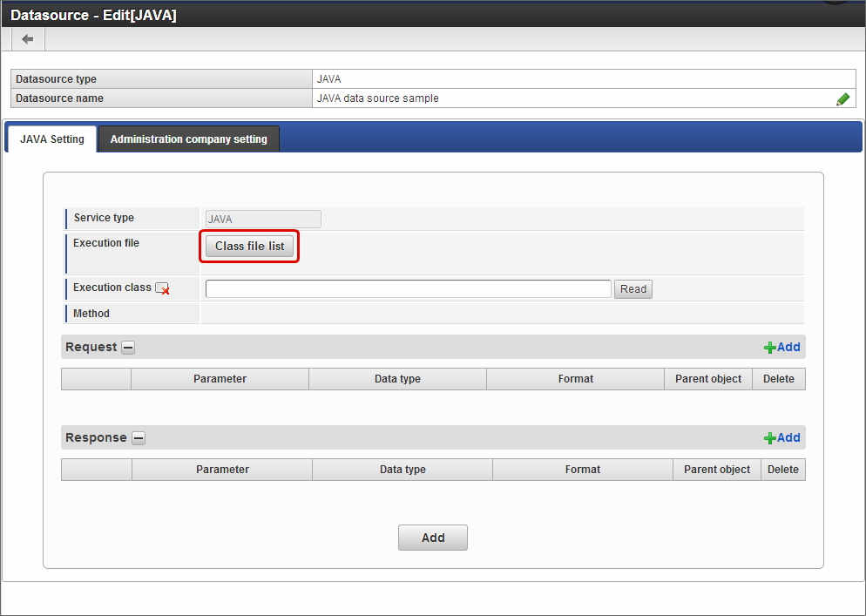Click the Method label
The image size is (866, 616).
coord(91,314)
